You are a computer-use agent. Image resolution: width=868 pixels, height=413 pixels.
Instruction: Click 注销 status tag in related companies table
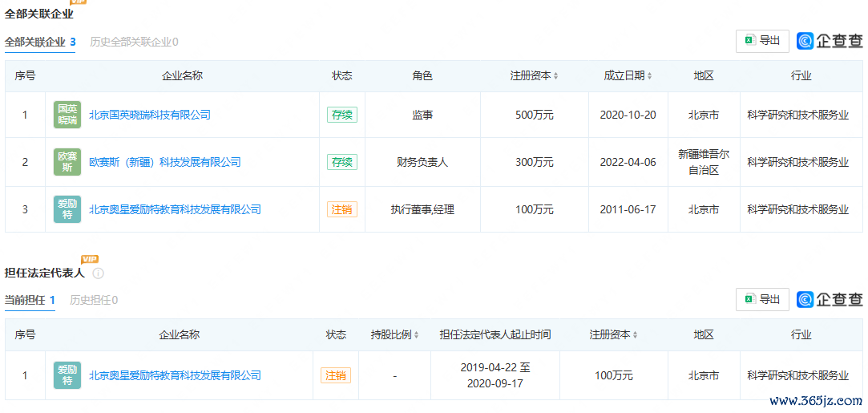342,209
